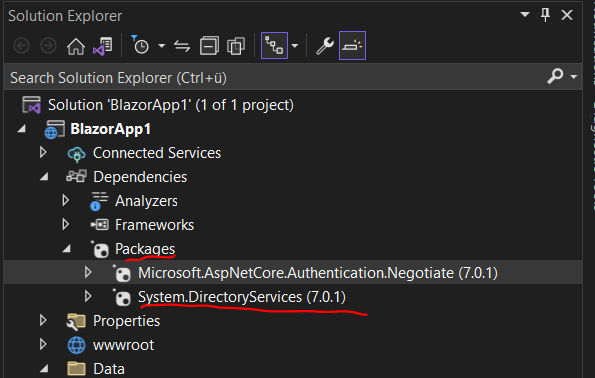Screen dimensions: 595x378
Task: Expand the Frameworks node
Action: pyautogui.click(x=66, y=224)
